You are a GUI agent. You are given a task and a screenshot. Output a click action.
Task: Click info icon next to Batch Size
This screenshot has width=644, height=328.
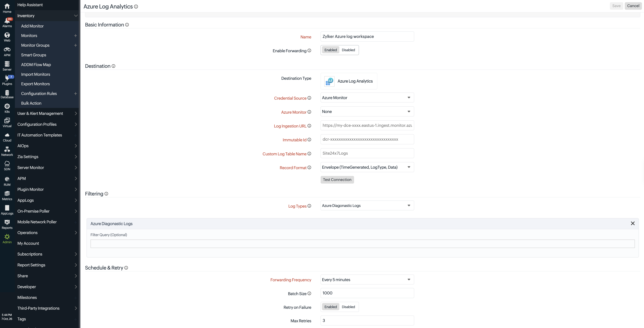click(309, 293)
